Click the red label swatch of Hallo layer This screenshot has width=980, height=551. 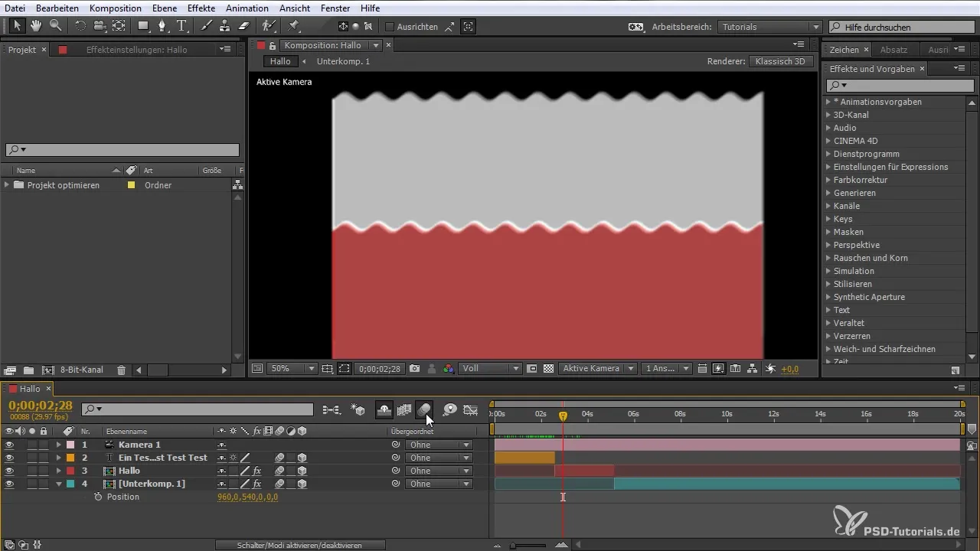click(x=70, y=471)
